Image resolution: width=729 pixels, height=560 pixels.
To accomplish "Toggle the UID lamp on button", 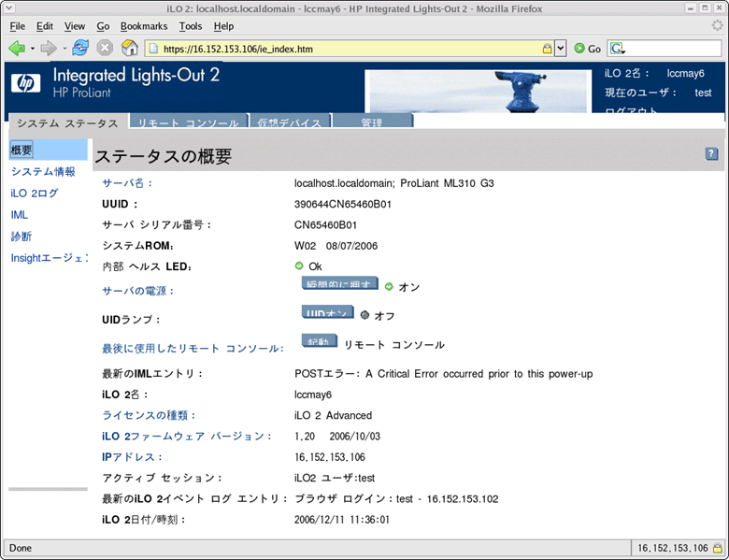I will pyautogui.click(x=327, y=314).
